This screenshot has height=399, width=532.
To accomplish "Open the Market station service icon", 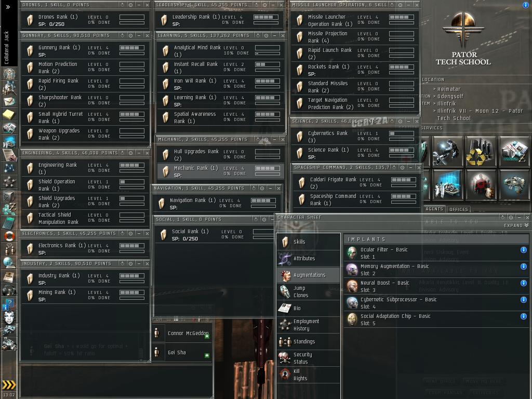I will click(x=514, y=151).
